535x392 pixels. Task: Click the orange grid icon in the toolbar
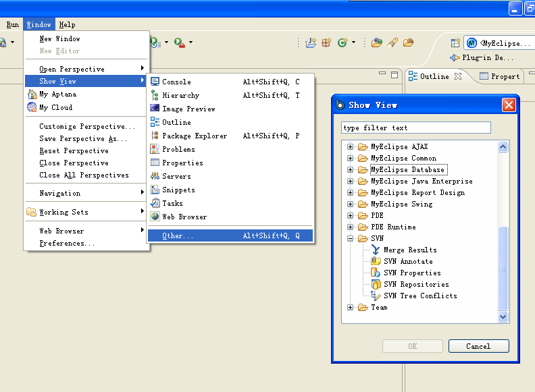(326, 43)
